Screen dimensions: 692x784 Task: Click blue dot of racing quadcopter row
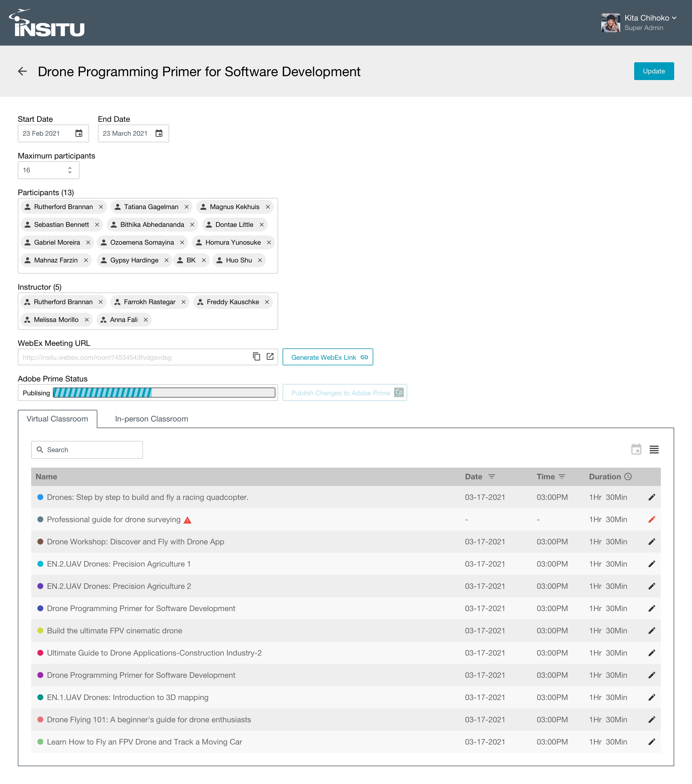point(40,497)
